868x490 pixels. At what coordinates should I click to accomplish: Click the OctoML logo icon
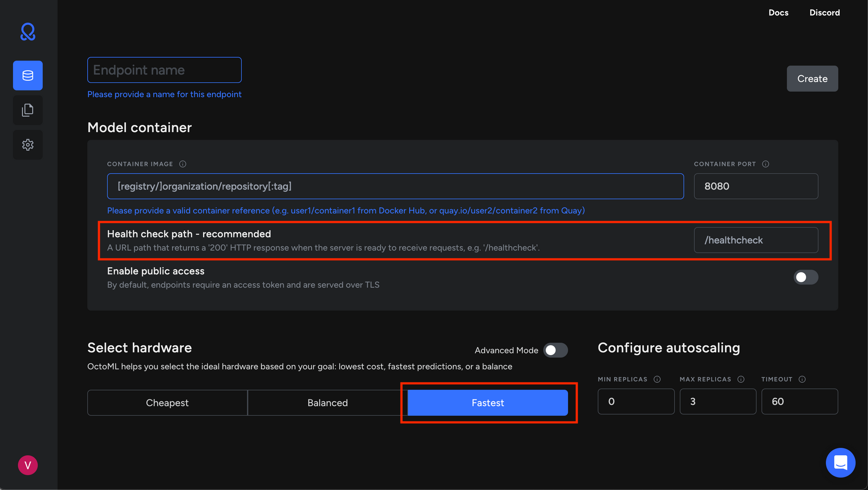28,32
